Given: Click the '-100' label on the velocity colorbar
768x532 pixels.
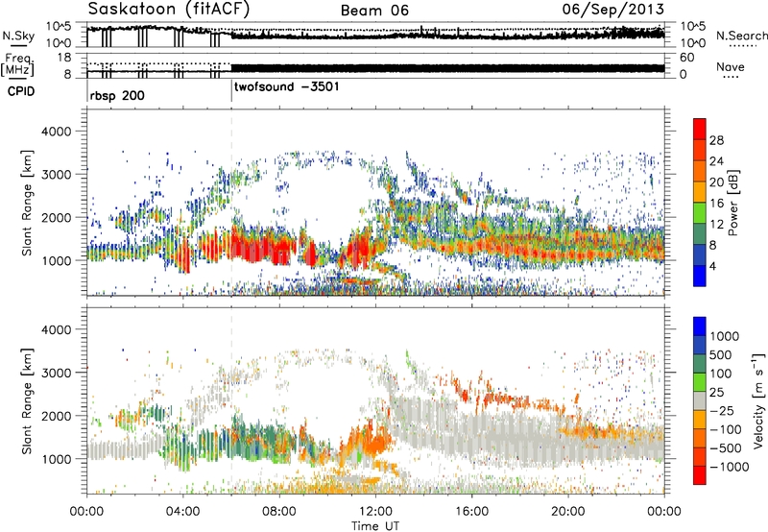Looking at the screenshot, I should click(x=726, y=429).
